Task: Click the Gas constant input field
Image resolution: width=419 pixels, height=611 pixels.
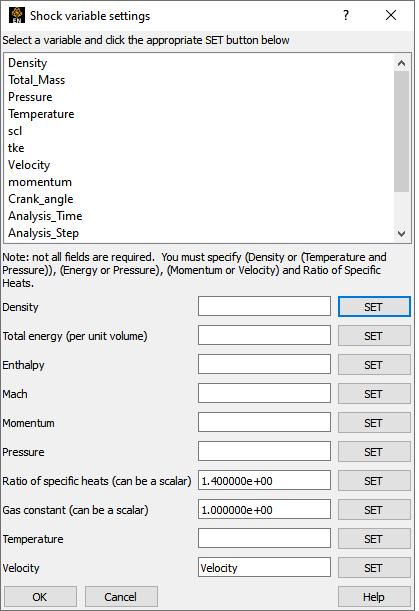Action: click(x=264, y=510)
